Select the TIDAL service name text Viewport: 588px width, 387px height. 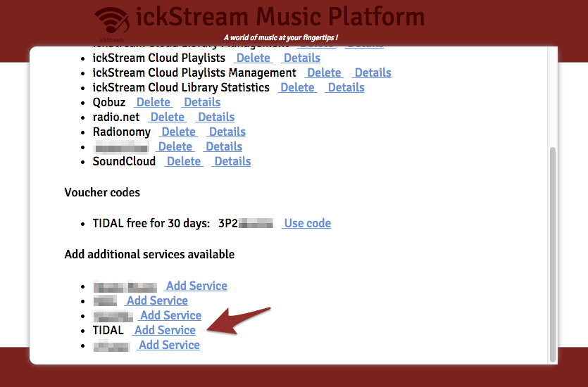click(108, 330)
